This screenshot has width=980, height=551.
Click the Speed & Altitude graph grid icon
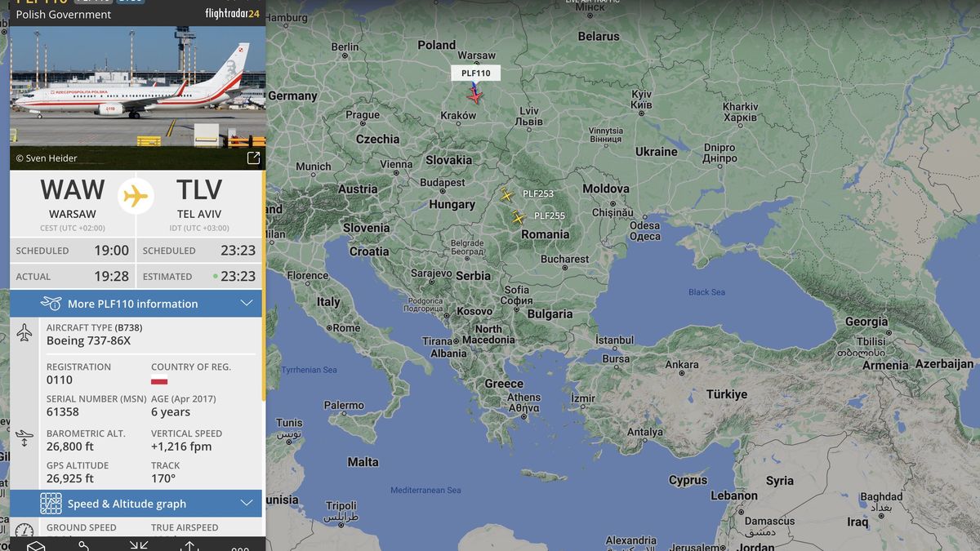(x=51, y=504)
